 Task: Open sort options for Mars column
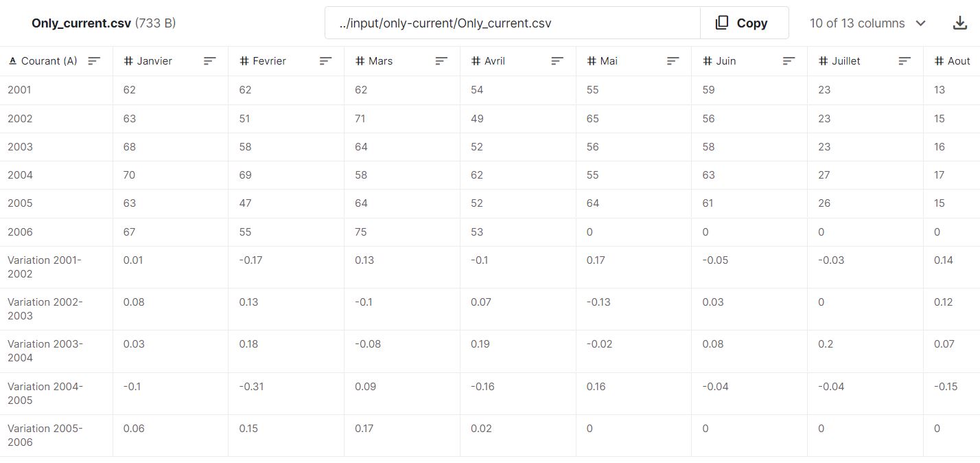(442, 61)
